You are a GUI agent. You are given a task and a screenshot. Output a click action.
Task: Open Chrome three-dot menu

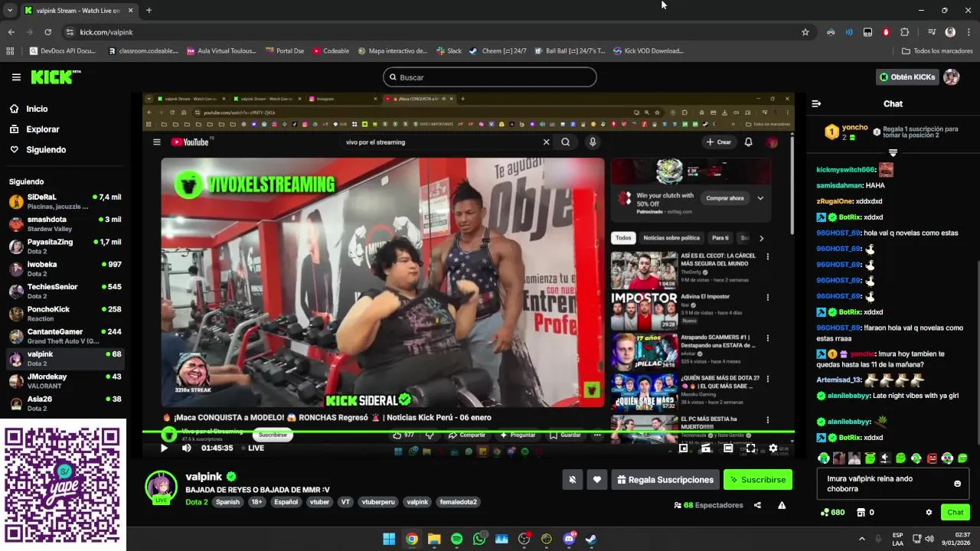pos(969,32)
